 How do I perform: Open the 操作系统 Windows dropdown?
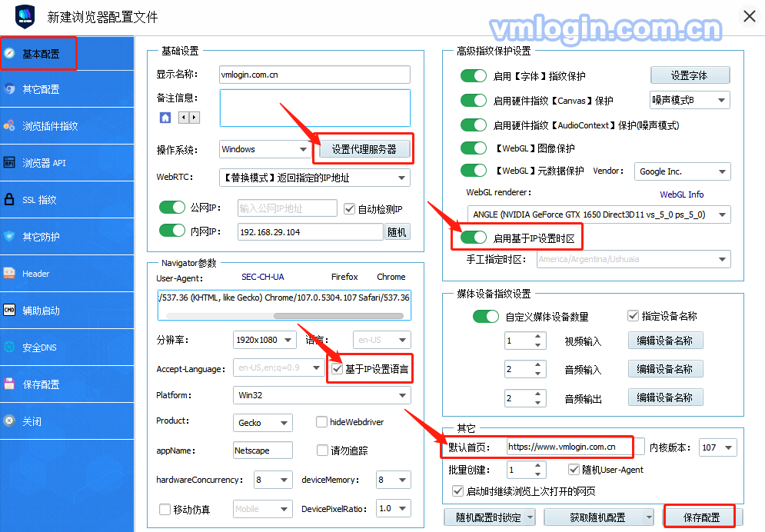click(x=265, y=149)
